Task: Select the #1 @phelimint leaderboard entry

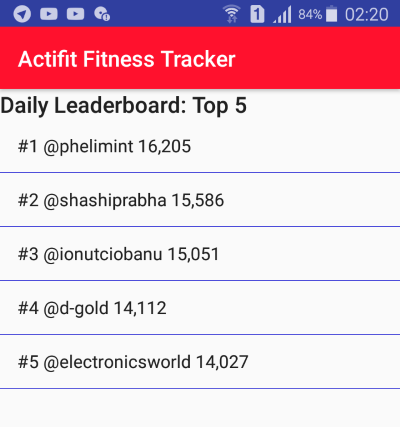Action: pos(200,146)
